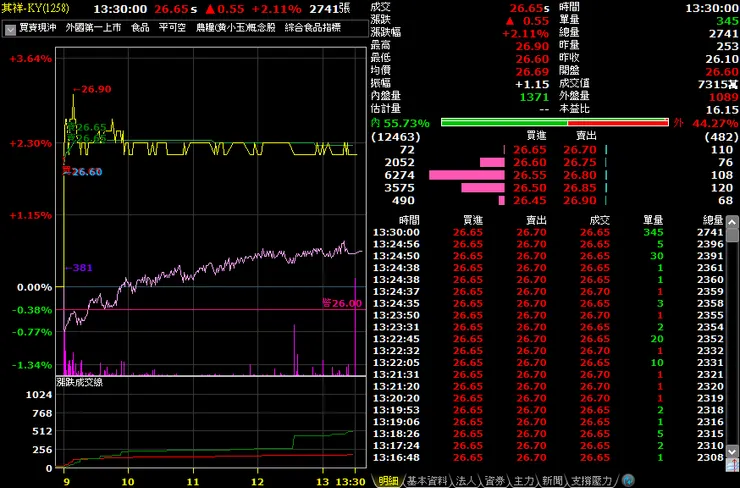Click bid price 26.50 with volume 3575

[x=530, y=188]
